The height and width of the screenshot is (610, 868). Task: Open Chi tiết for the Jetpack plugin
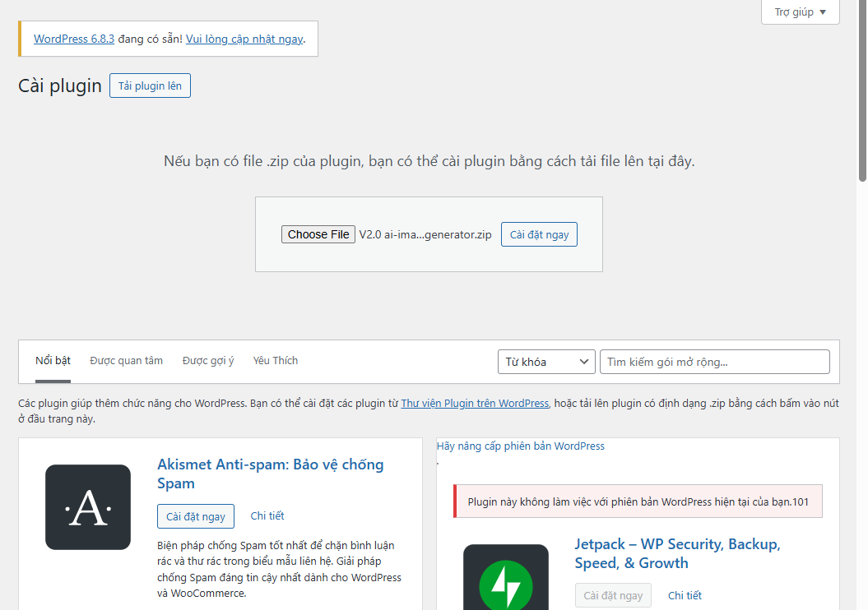pos(685,594)
